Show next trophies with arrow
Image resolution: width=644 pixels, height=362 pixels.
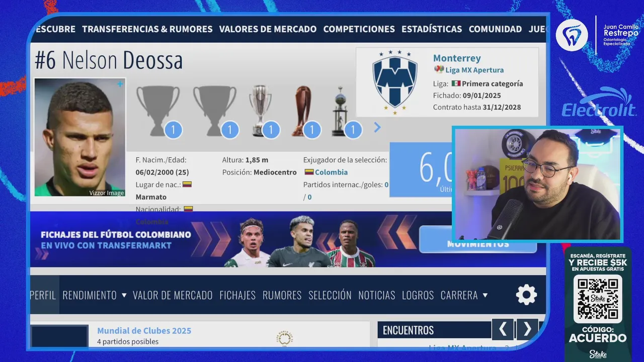click(377, 128)
